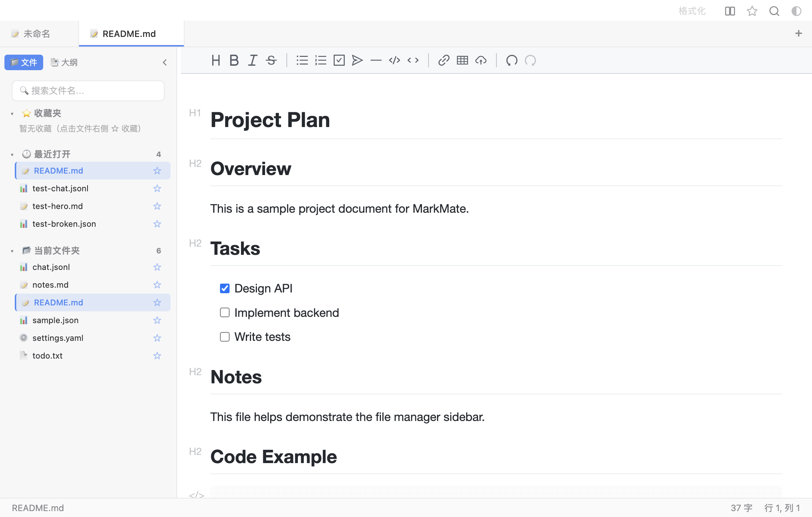The image size is (812, 517).
Task: Insert a horizontal rule line
Action: 376,60
